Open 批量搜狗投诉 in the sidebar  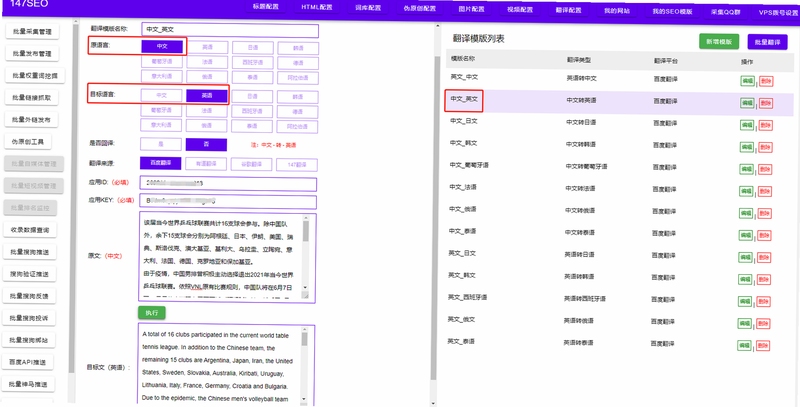coord(29,318)
